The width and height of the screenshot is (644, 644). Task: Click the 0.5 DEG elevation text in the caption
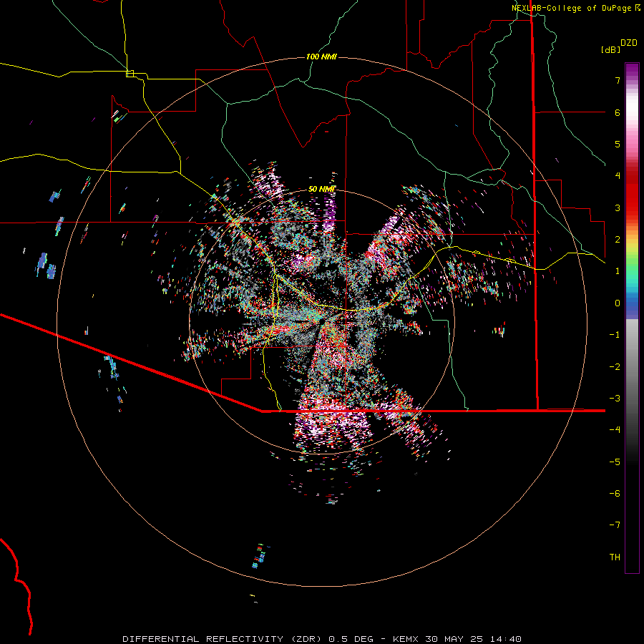pos(351,639)
